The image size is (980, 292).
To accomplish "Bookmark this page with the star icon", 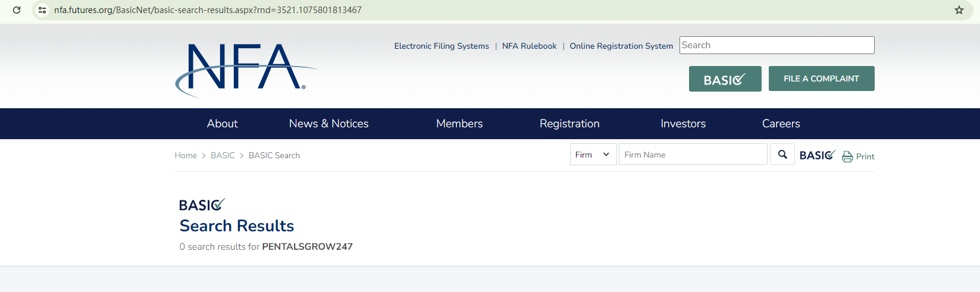I will tap(959, 10).
